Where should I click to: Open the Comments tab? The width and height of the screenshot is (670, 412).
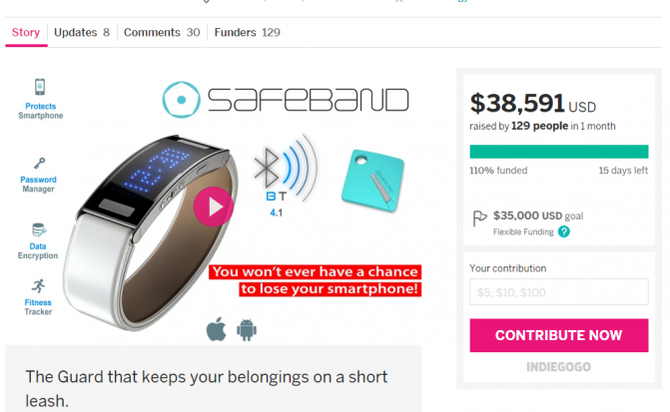[x=162, y=32]
